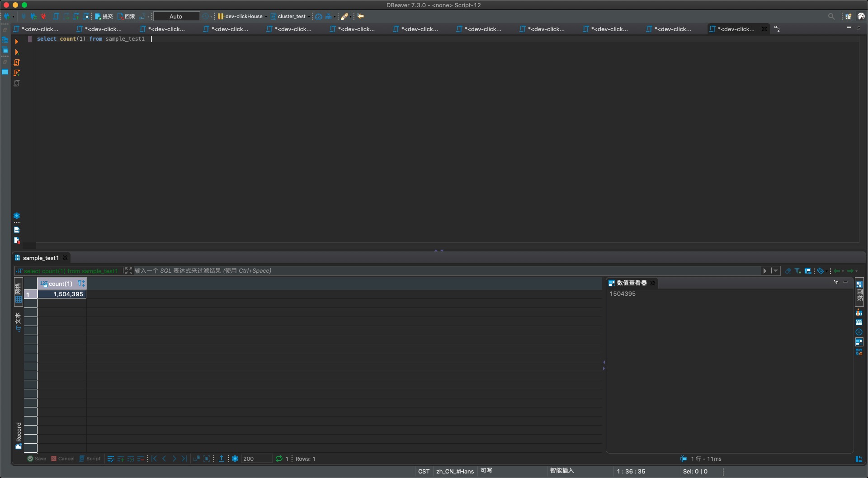Click the green history back arrow
The height and width of the screenshot is (478, 868).
coord(837,270)
